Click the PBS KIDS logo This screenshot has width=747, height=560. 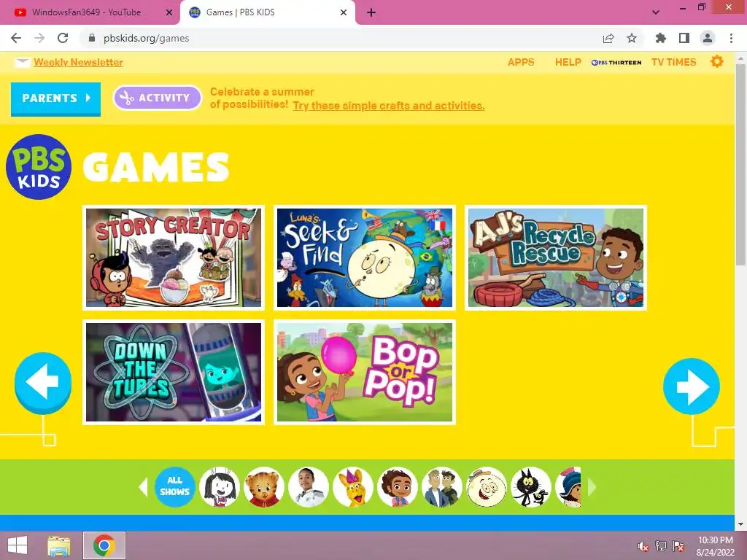click(x=39, y=167)
